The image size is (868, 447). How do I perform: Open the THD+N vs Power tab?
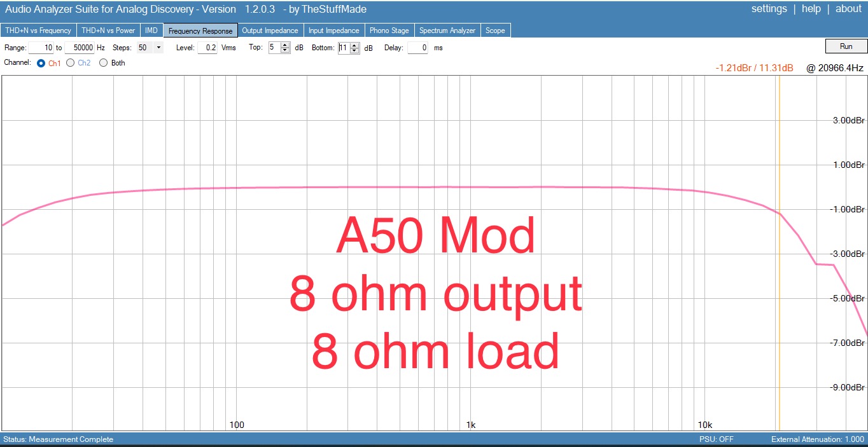tap(108, 31)
